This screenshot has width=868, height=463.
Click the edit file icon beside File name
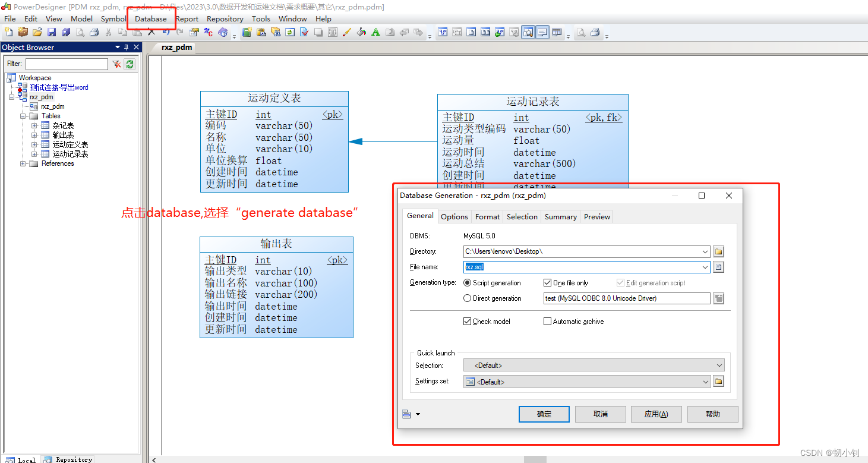[x=718, y=267]
